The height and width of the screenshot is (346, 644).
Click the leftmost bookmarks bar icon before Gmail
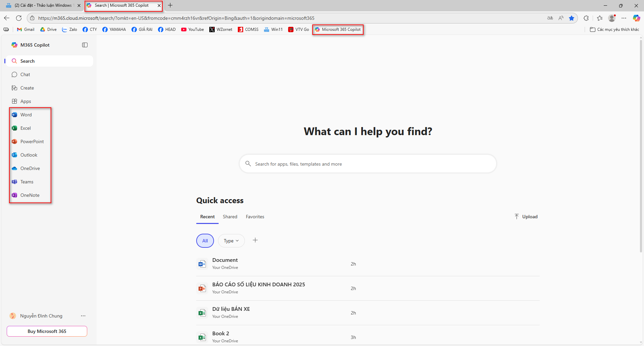click(x=6, y=30)
